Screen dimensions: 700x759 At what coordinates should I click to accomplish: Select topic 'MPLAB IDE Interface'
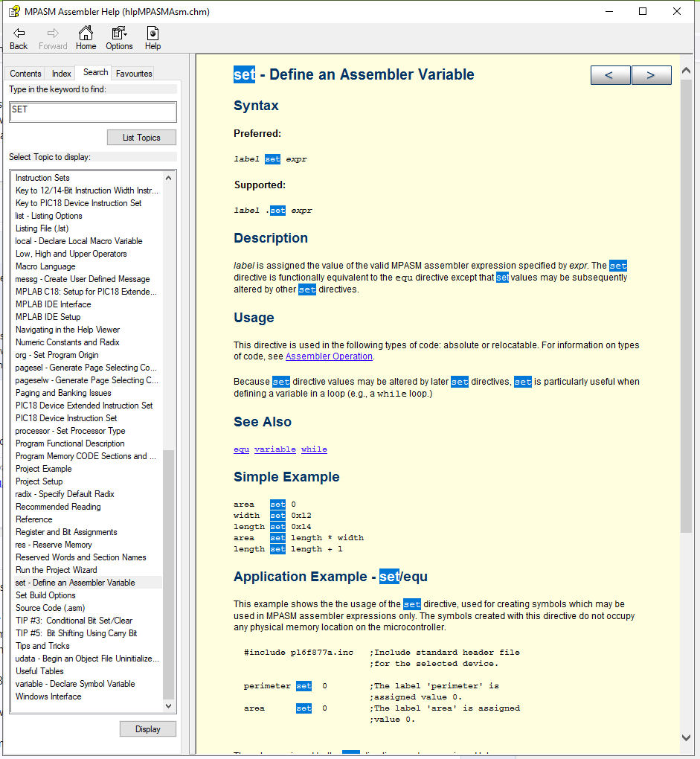tap(54, 304)
